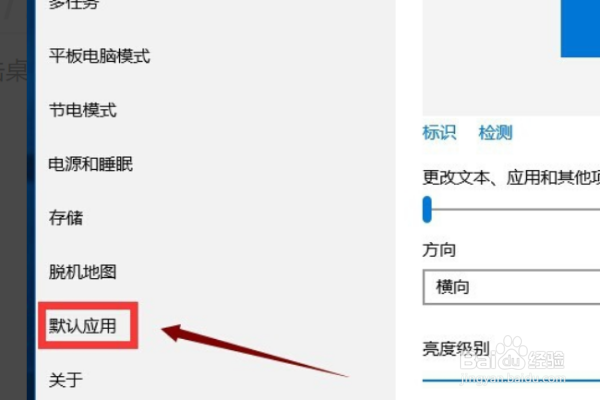Image resolution: width=600 pixels, height=400 pixels.
Task: Click the 检测 displays link
Action: click(496, 133)
